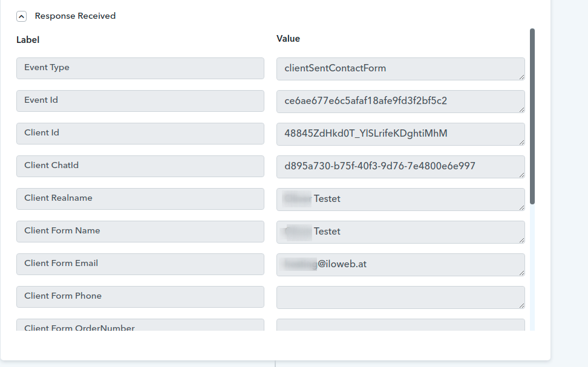
Task: Click the Client Form Email label field
Action: [140, 264]
